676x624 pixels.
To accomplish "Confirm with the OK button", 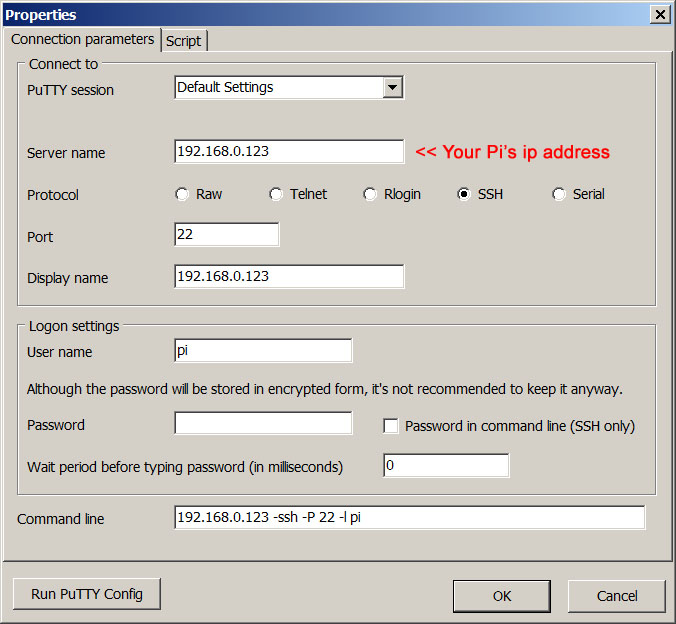I will [502, 596].
